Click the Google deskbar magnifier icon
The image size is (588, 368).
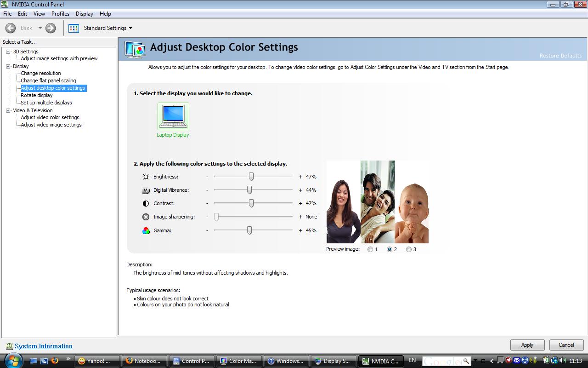pyautogui.click(x=466, y=361)
